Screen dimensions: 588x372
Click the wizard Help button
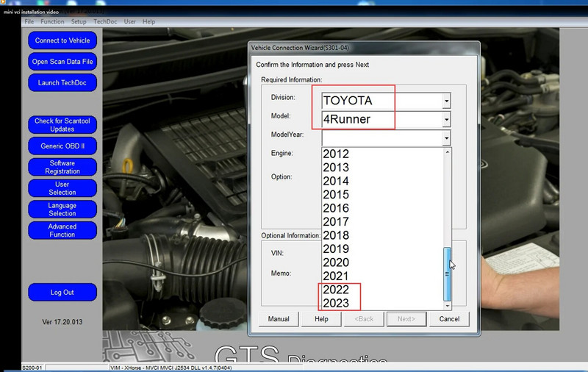pos(321,319)
